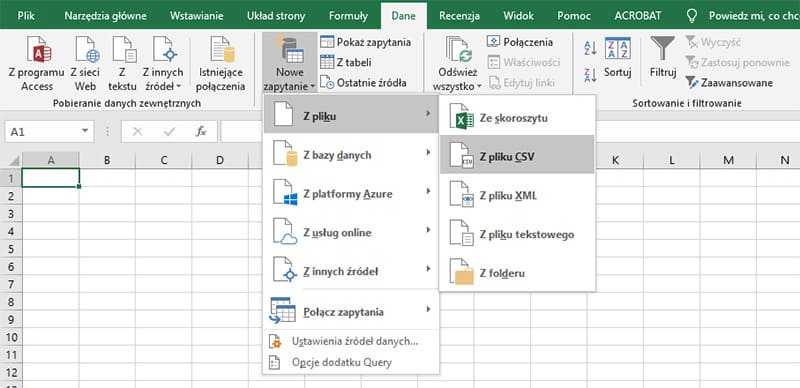
Task: Expand the Z bazy danych submenu
Action: (x=351, y=155)
